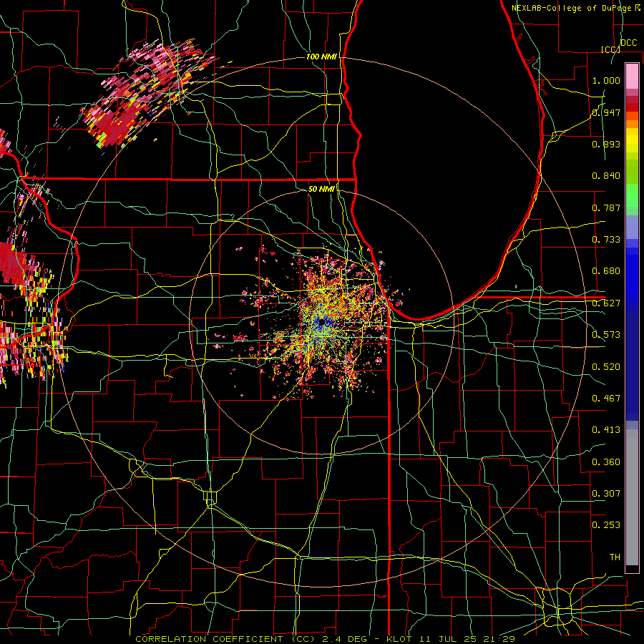Pick the light pink segment of color bar
Image resolution: width=644 pixels, height=644 pixels.
[632, 76]
